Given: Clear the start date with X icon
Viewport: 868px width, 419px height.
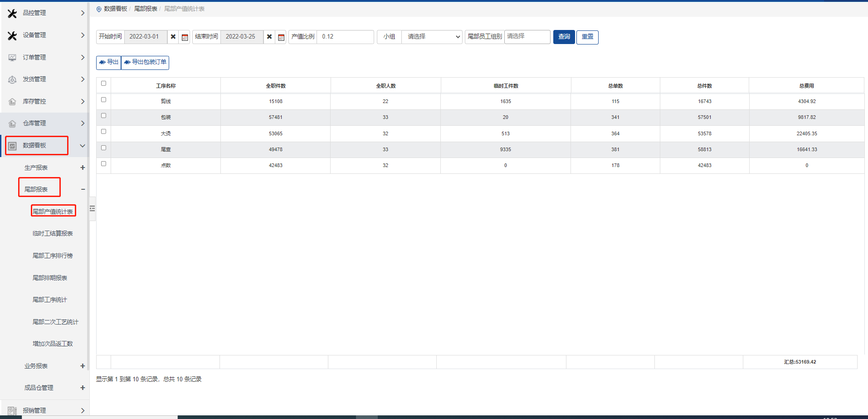Looking at the screenshot, I should (x=173, y=37).
